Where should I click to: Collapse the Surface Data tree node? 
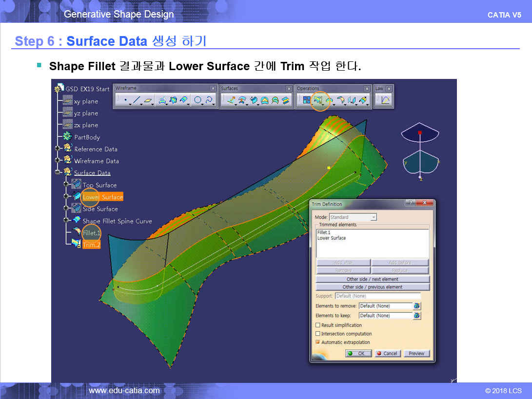pos(58,172)
